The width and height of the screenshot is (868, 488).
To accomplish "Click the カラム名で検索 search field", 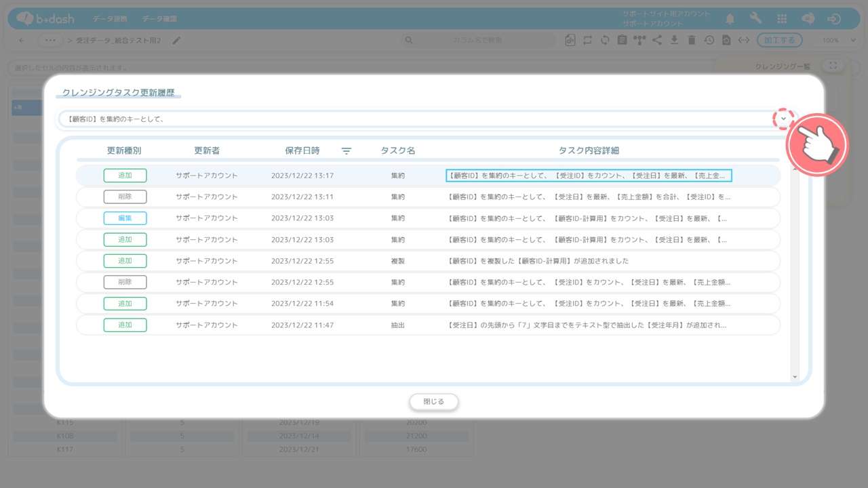I will (x=477, y=40).
